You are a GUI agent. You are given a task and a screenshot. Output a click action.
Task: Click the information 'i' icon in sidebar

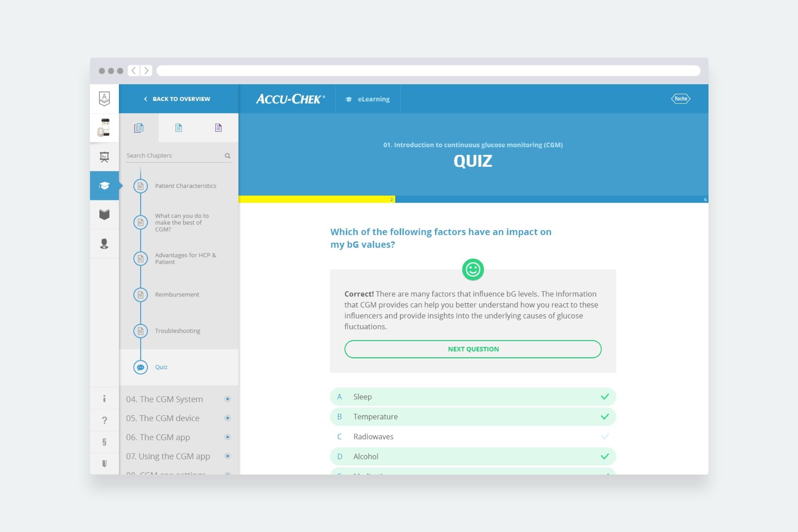click(x=104, y=398)
